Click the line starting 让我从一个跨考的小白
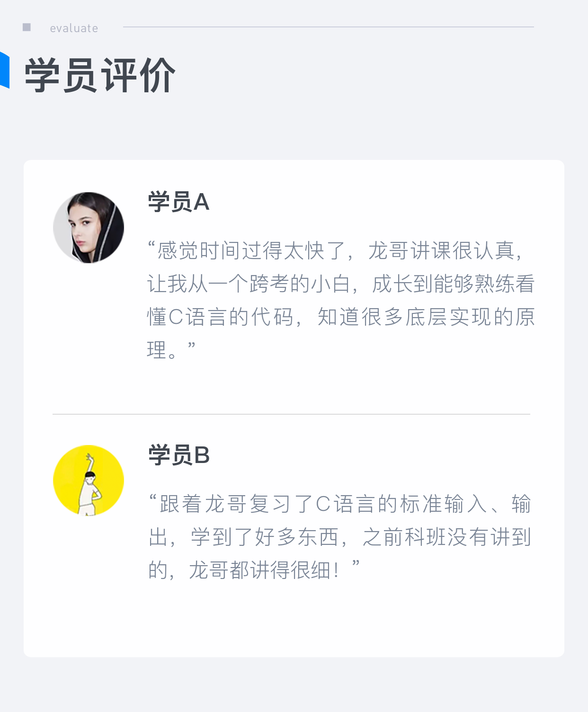 pyautogui.click(x=341, y=284)
